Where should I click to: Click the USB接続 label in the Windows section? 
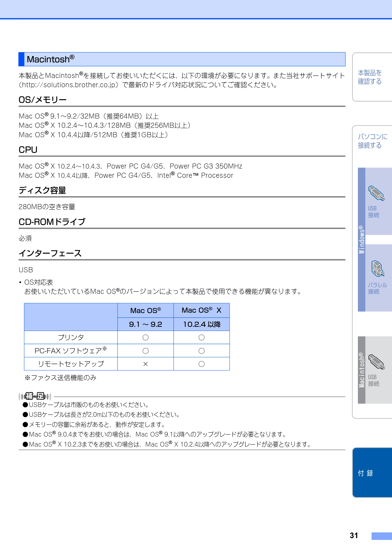[x=374, y=212]
